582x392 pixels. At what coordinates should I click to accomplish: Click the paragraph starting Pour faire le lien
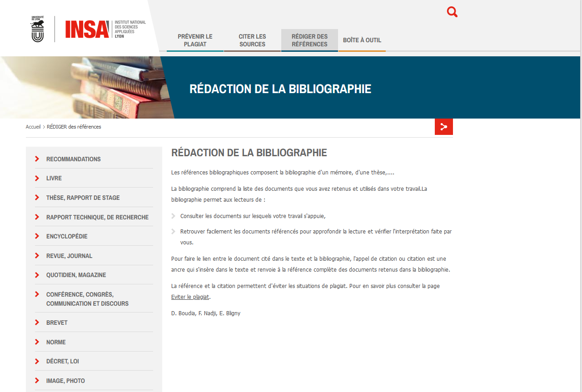[x=311, y=264]
